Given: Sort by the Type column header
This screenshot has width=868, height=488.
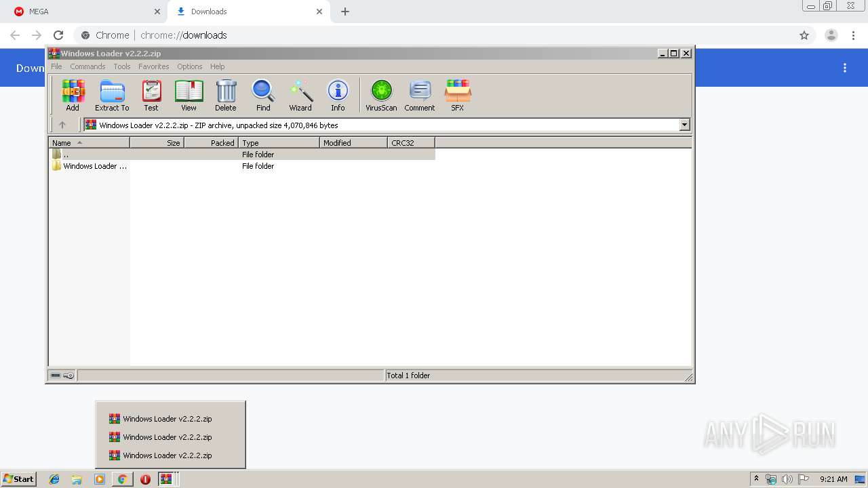Looking at the screenshot, I should (x=279, y=143).
